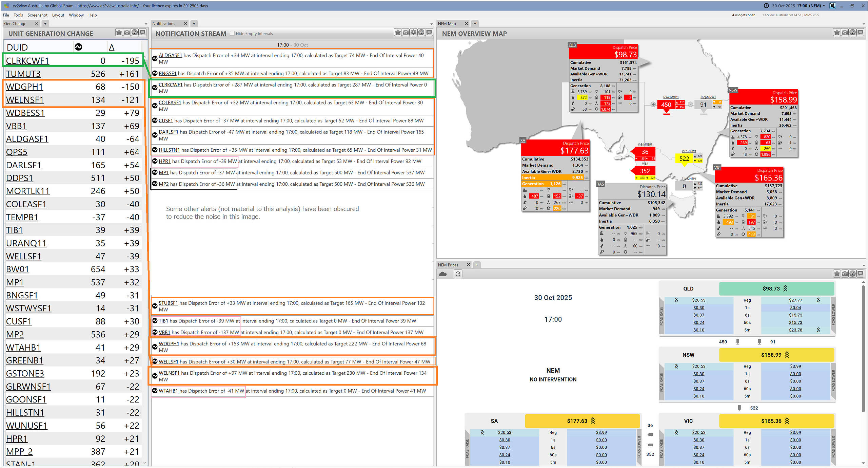Click refresh icon in NEM Prices panel
The height and width of the screenshot is (468, 868).
458,274
